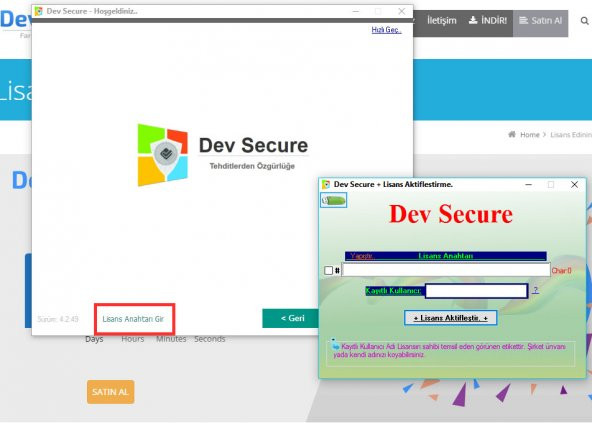
Task: Click the green USB key icon
Action: tap(333, 200)
